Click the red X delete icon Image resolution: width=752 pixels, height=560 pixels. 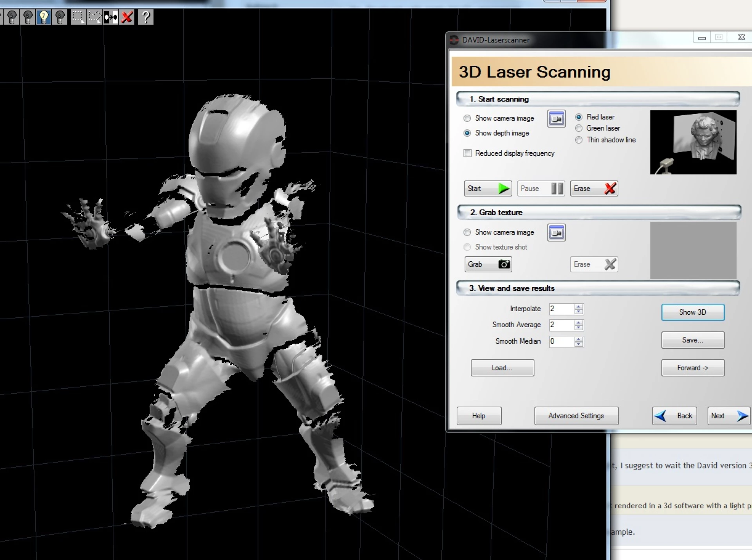pos(127,17)
